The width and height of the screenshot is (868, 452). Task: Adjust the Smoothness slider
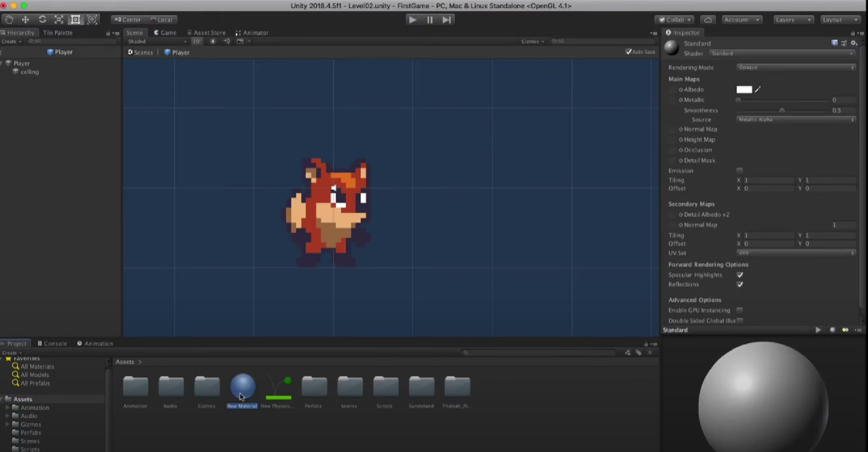(782, 110)
